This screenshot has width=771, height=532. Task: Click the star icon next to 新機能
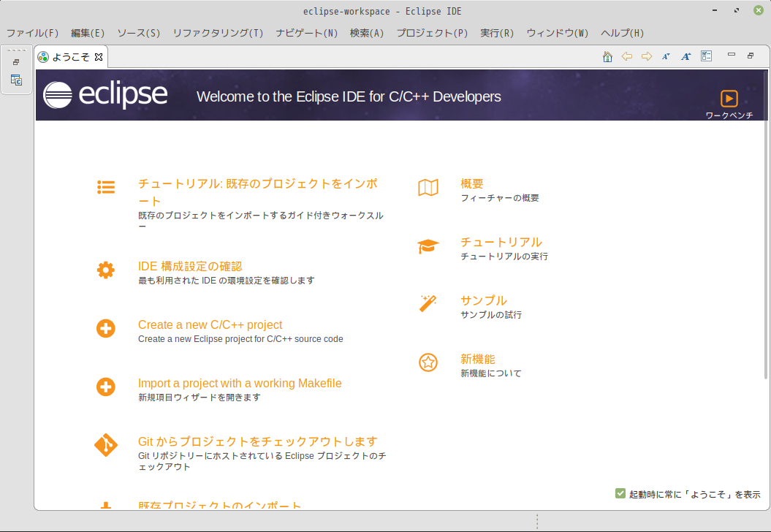coord(428,362)
